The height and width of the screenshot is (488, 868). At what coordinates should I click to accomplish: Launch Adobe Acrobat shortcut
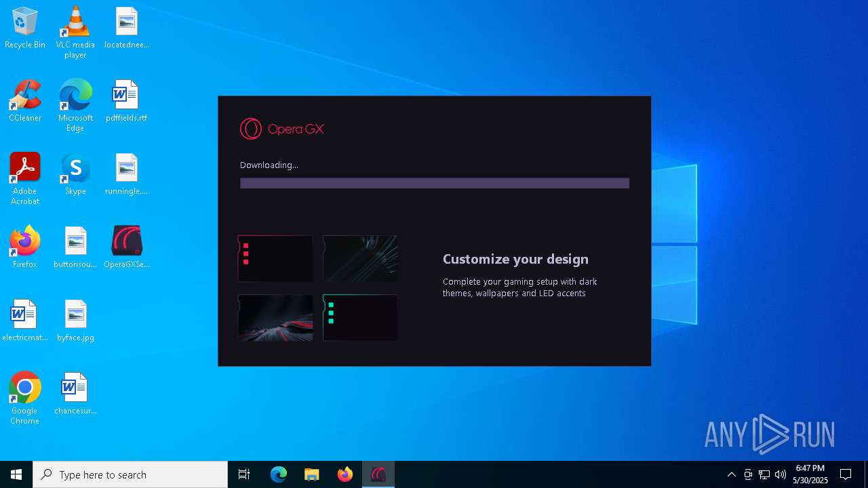pyautogui.click(x=25, y=178)
